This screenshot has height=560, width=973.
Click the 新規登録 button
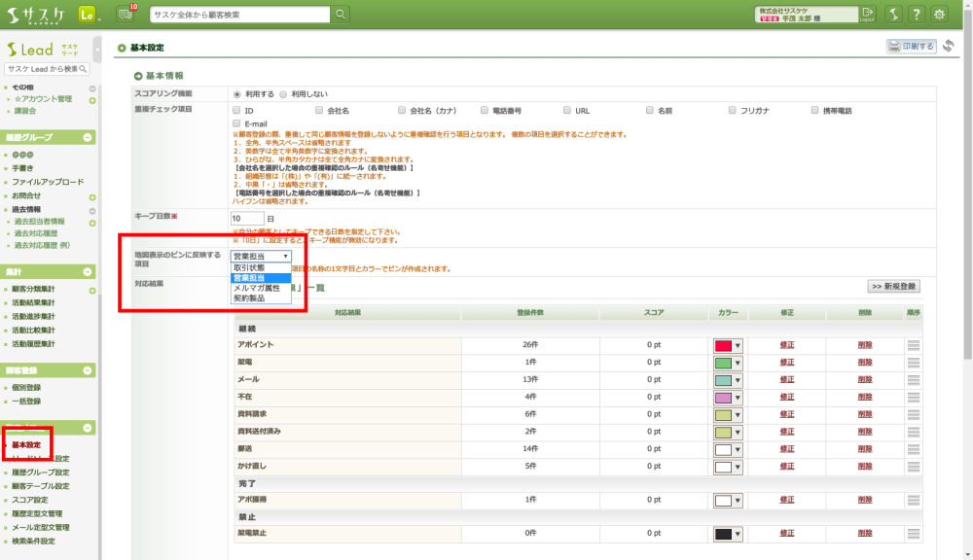tap(893, 287)
